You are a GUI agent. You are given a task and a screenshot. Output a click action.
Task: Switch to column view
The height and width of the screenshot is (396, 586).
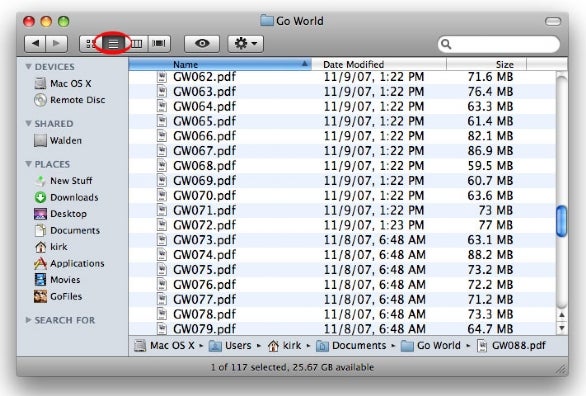137,44
